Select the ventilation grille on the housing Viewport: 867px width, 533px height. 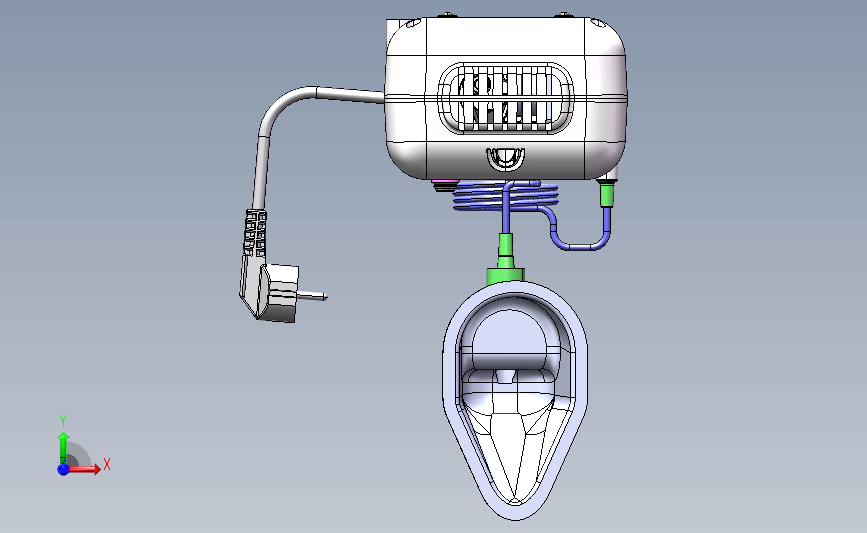[505, 98]
